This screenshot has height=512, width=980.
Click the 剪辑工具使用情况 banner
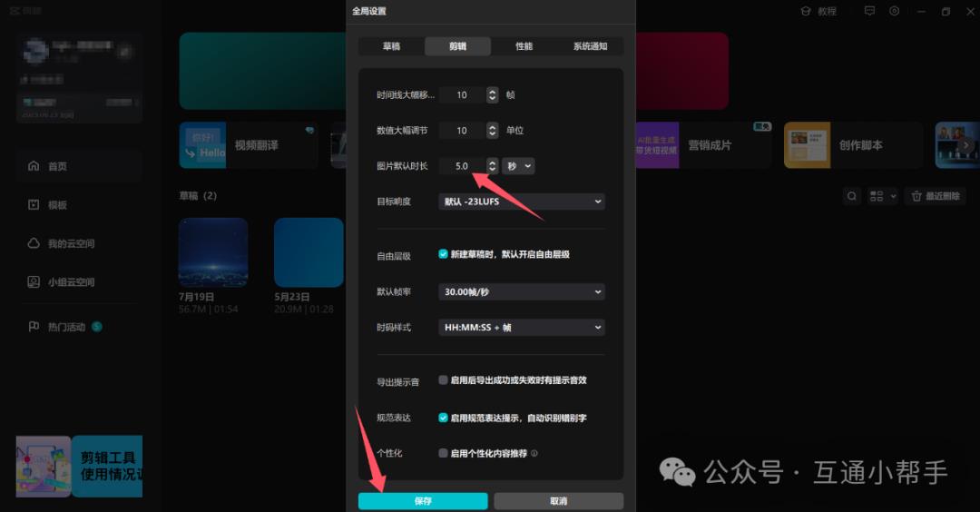click(x=79, y=467)
